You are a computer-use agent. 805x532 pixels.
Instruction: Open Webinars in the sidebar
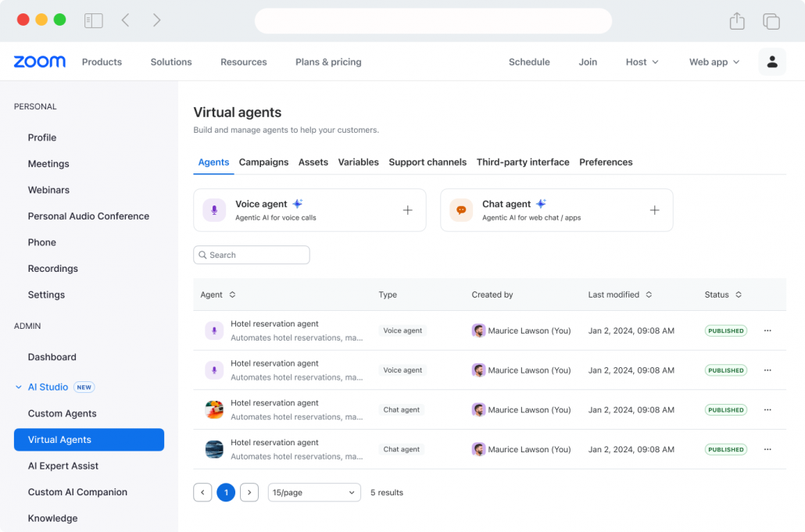(x=48, y=190)
